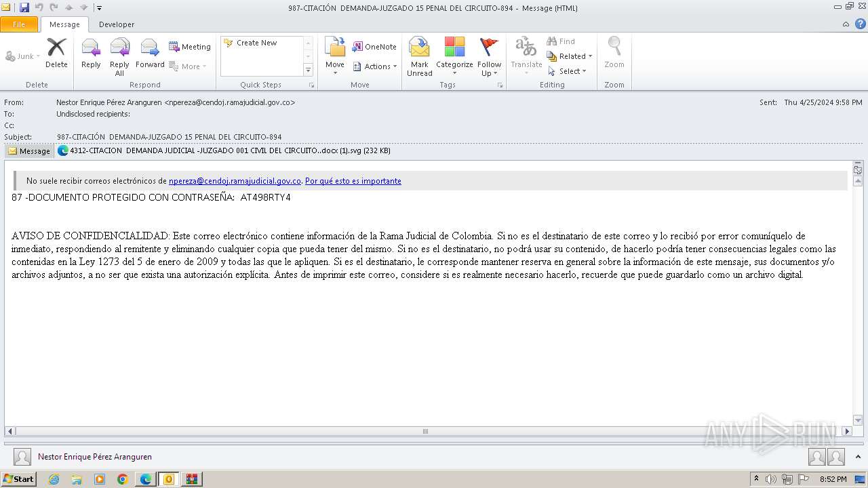
Task: Open the Junk dropdown
Action: 23,56
